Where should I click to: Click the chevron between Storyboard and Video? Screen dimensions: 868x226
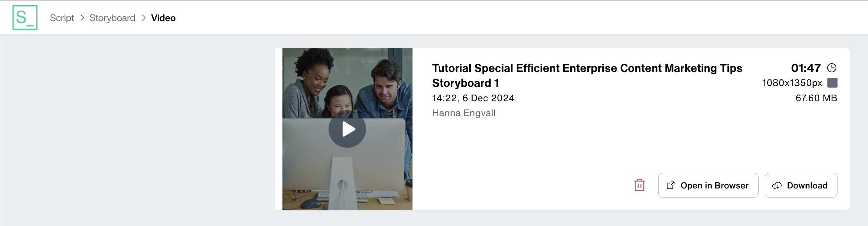pos(143,18)
